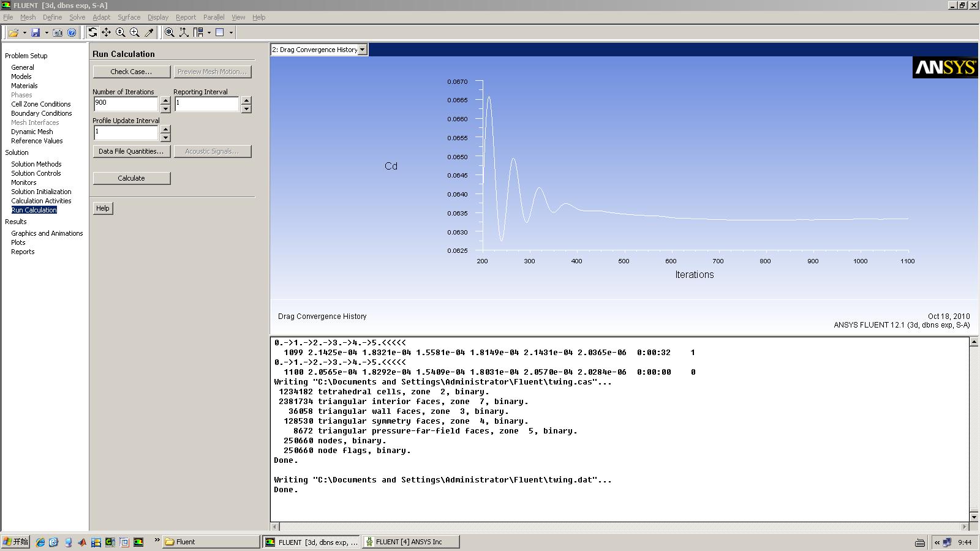Viewport: 980px width, 551px height.
Task: Click the fit to window icon
Action: pyautogui.click(x=169, y=32)
